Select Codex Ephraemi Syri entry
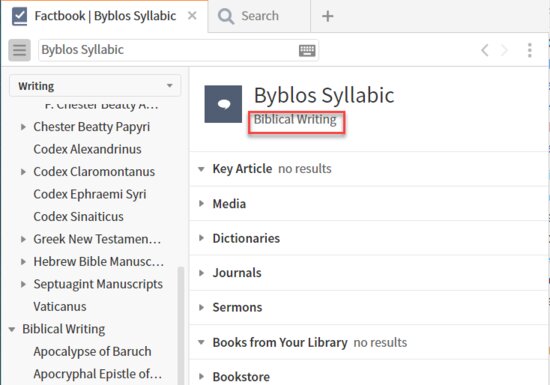The width and height of the screenshot is (550, 385). 90,194
